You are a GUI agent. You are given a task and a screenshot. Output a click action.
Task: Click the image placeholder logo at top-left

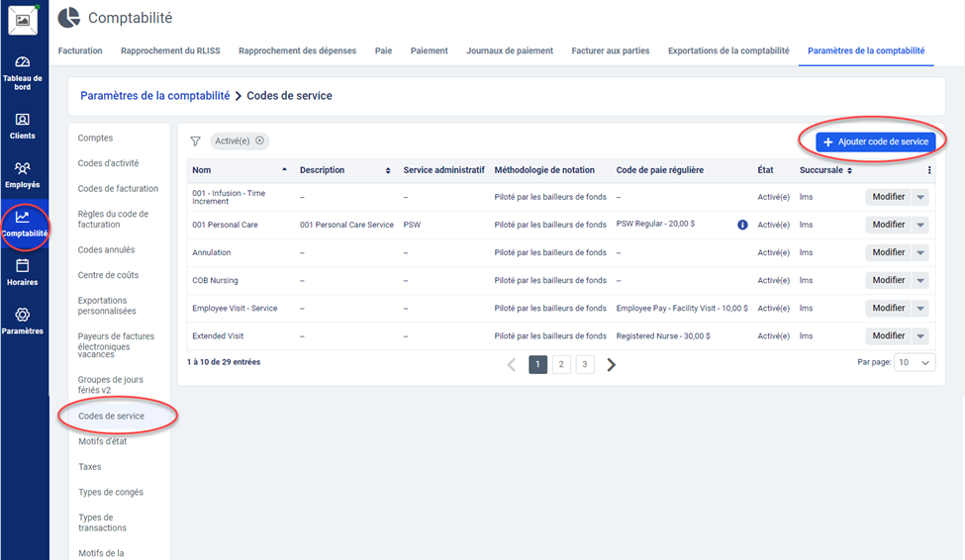[x=23, y=20]
